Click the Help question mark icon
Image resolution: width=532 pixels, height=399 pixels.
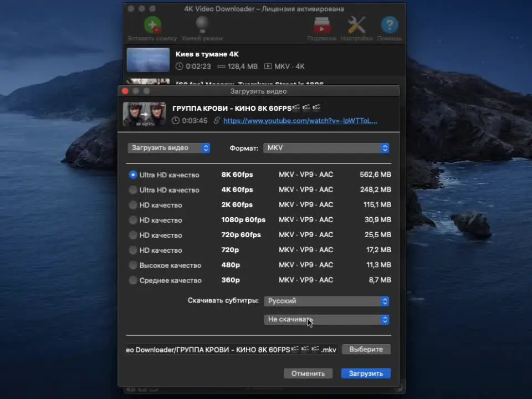390,25
